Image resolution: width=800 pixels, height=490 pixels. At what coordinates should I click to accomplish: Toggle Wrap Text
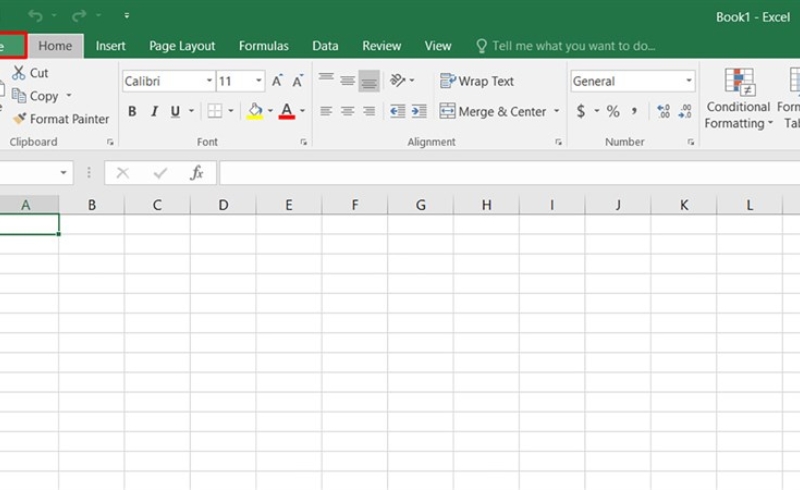(x=477, y=81)
